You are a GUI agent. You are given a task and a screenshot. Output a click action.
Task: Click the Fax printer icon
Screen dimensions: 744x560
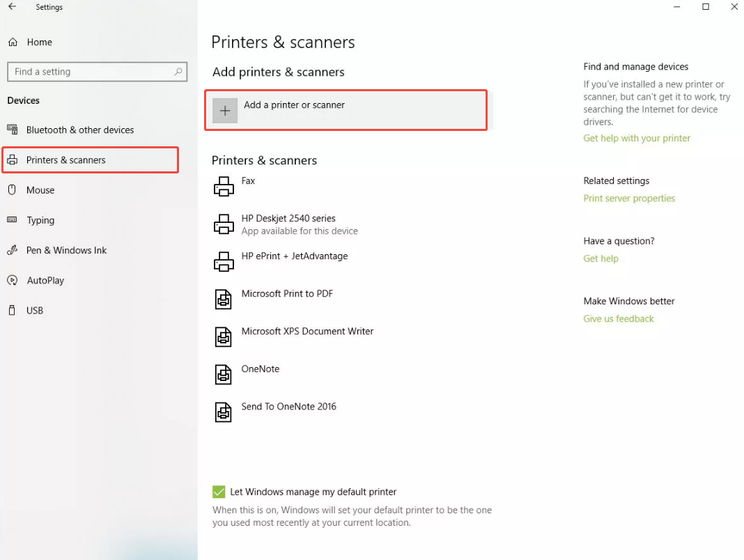pyautogui.click(x=224, y=187)
